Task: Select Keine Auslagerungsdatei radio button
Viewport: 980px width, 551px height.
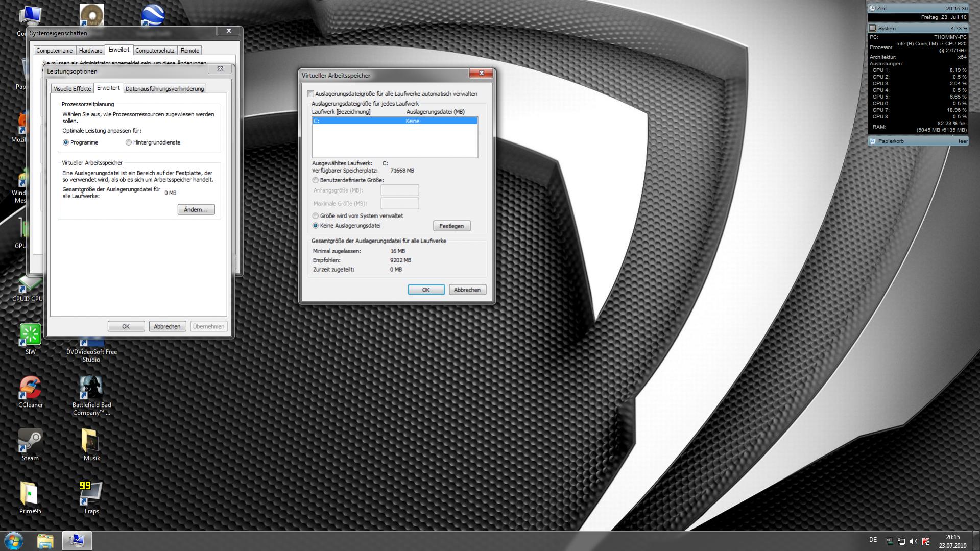Action: [315, 226]
